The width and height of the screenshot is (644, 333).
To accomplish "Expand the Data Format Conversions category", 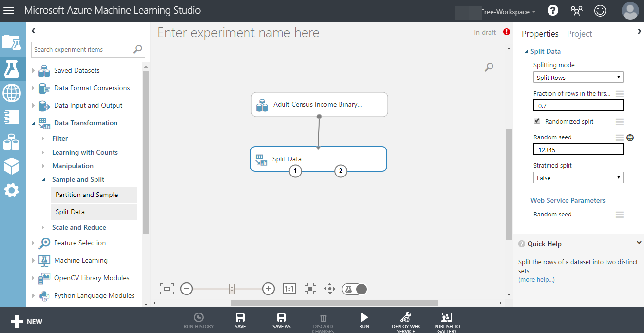I will pos(34,88).
